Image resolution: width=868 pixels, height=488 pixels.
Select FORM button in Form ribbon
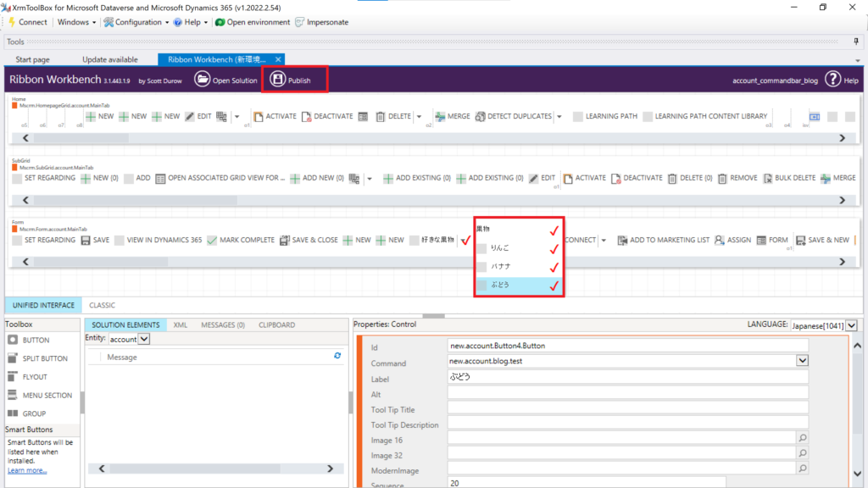click(x=772, y=240)
